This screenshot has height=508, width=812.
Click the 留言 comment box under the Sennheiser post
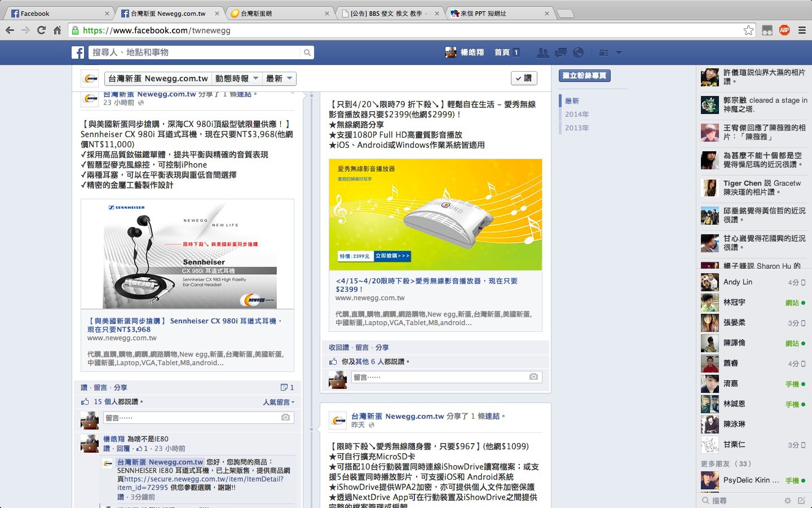(198, 418)
